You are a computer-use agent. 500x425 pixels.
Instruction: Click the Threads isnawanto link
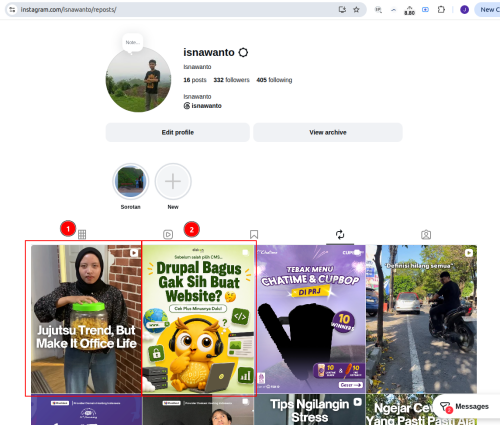pos(203,106)
